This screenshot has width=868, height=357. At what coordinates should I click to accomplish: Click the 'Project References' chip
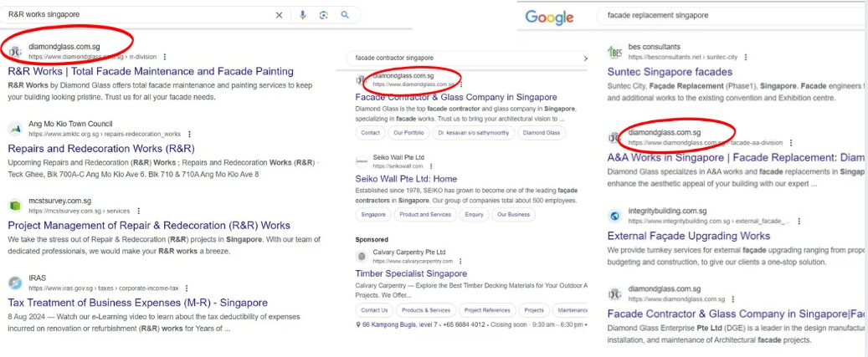(x=486, y=310)
